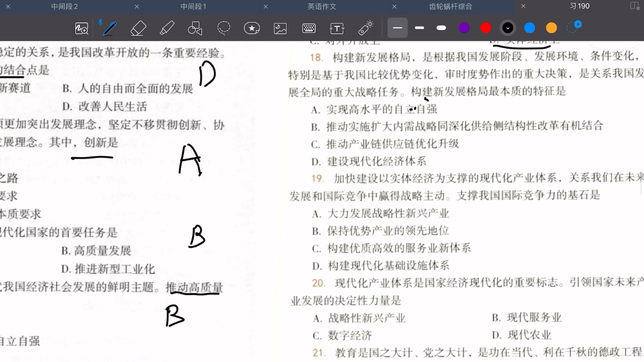Tap option D. 推进新型工业化

click(108, 269)
